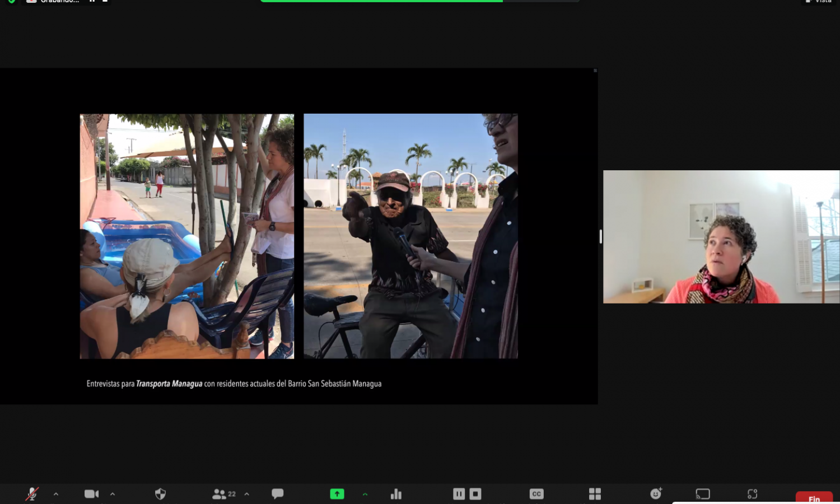Viewport: 840px width, 504px height.
Task: Toggle closed captions (CC)
Action: click(536, 493)
